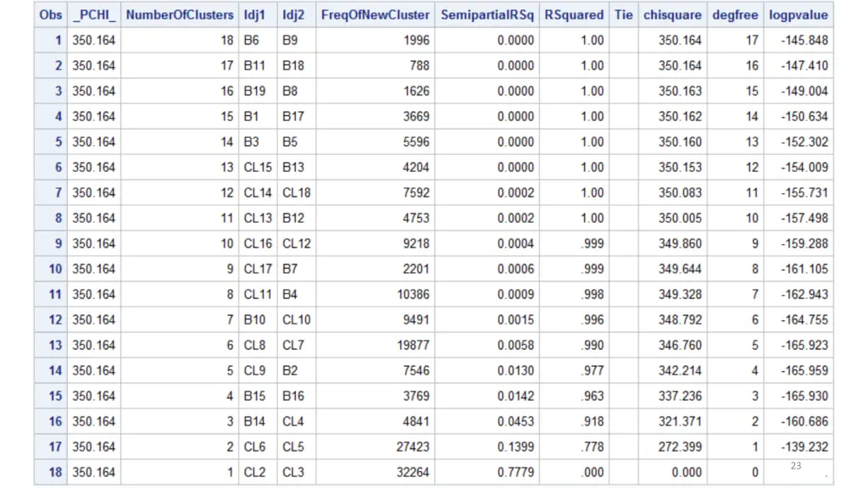The height and width of the screenshot is (488, 868).
Task: Select frequency value 9218
Action: point(416,244)
